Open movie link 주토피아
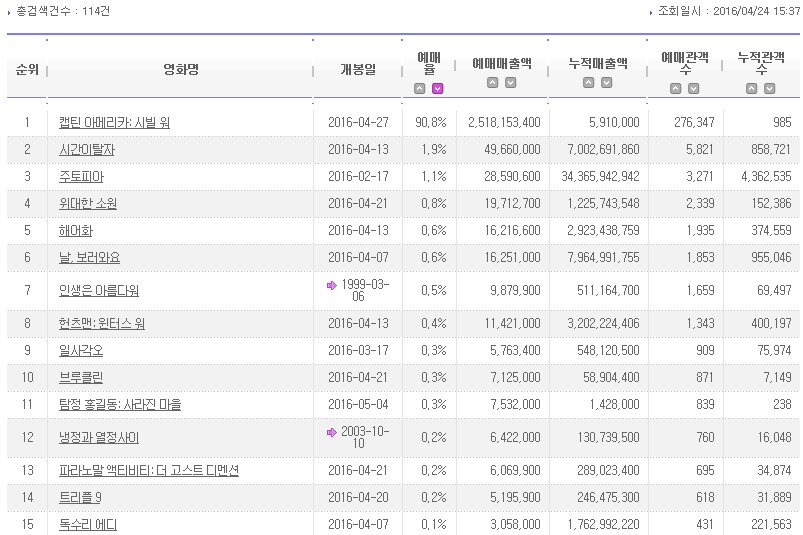Image resolution: width=803 pixels, height=535 pixels. point(81,177)
